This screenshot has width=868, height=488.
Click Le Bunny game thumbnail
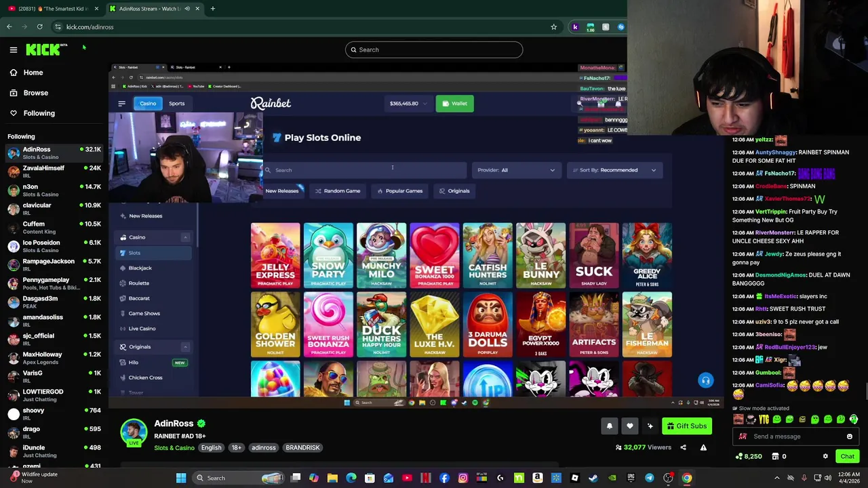point(540,256)
